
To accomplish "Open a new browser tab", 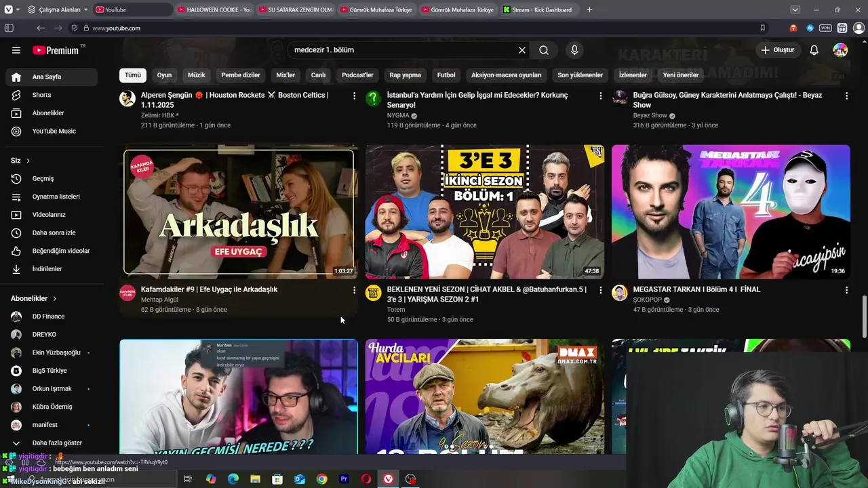I will click(589, 9).
